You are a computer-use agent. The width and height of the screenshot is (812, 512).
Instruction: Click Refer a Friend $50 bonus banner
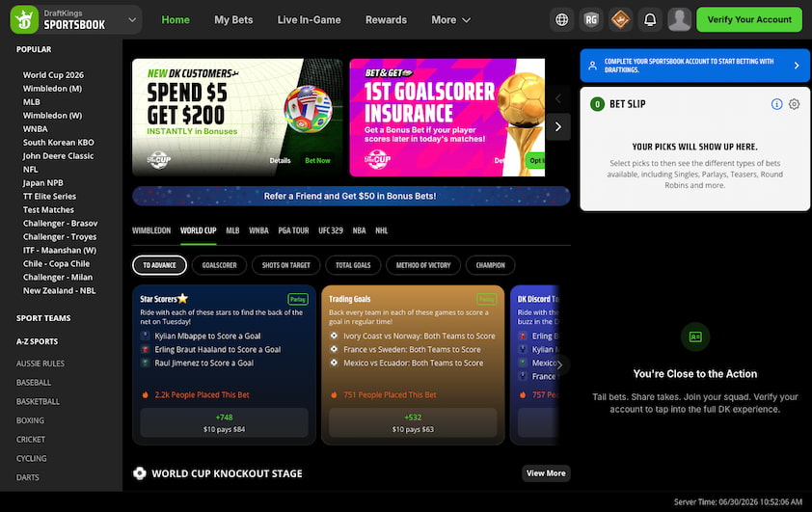pos(351,196)
